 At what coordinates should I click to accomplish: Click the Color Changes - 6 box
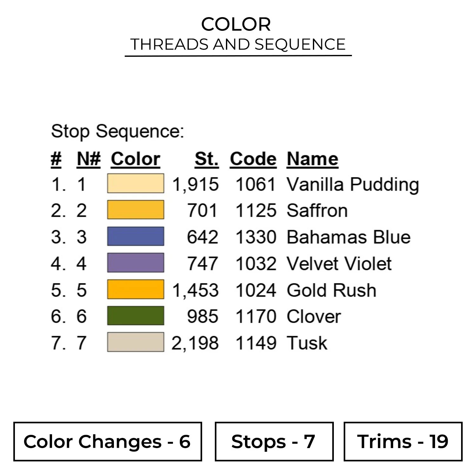[x=108, y=441]
